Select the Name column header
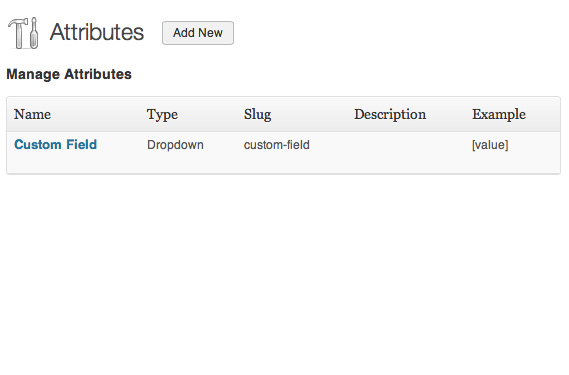The width and height of the screenshot is (569, 375). 33,114
